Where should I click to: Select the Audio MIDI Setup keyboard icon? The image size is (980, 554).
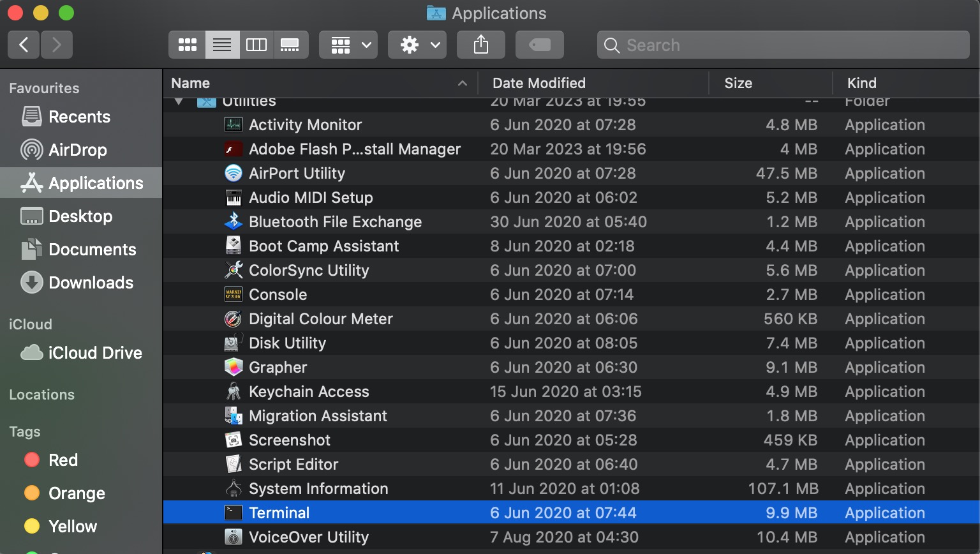[x=234, y=197]
